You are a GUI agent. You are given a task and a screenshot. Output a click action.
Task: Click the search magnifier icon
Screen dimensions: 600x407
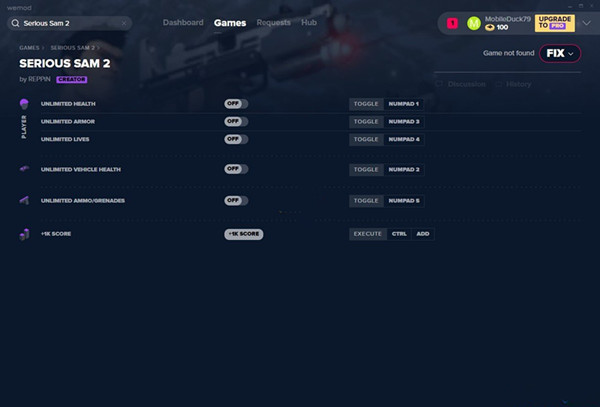[15, 23]
